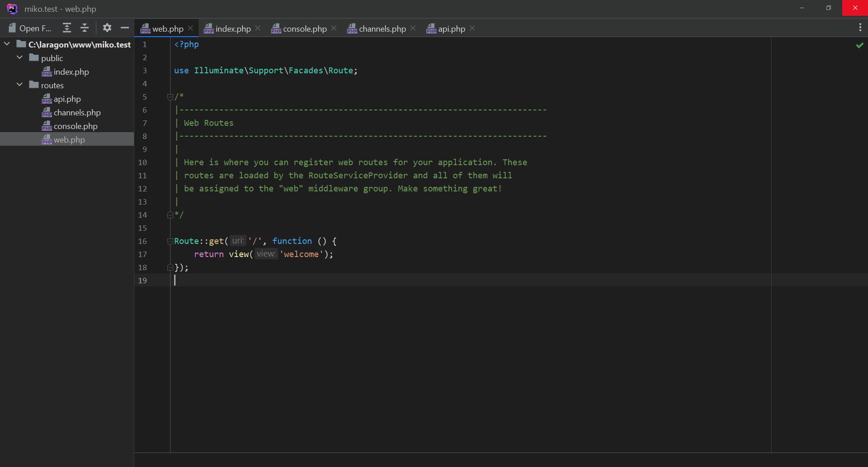Fold the comment block at line 5
Screen dimensions: 868x467
(170, 97)
